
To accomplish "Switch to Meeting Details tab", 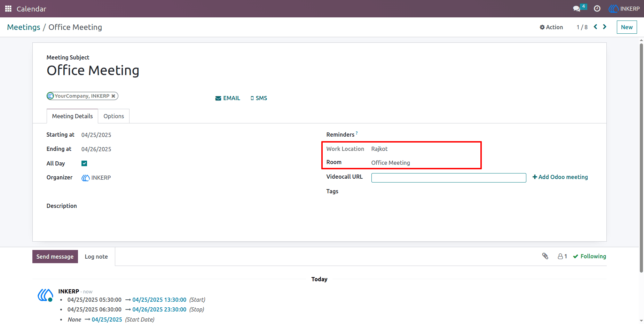I will tap(72, 116).
